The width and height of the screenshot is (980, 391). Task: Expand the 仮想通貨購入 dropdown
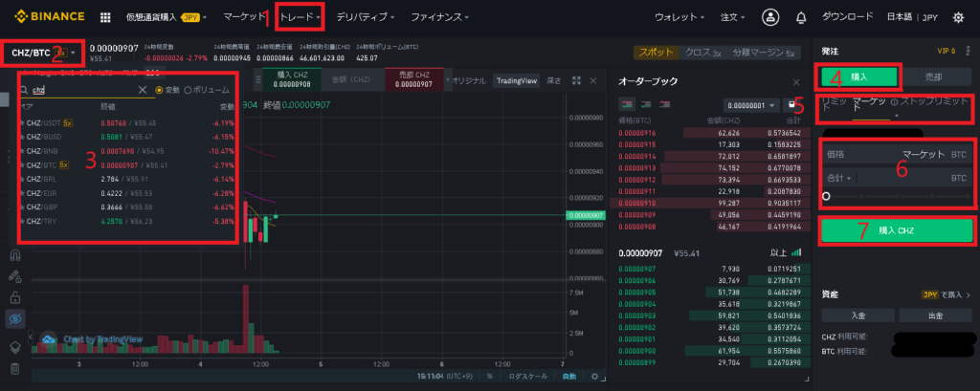point(165,17)
